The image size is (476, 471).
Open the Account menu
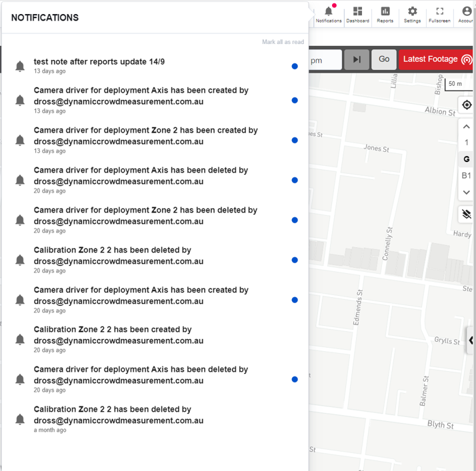click(465, 15)
